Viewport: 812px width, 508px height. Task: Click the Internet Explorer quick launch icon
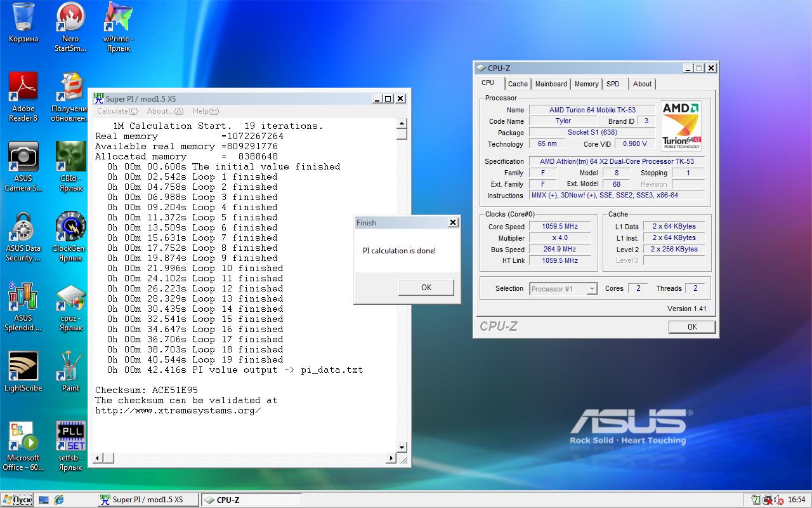(59, 500)
